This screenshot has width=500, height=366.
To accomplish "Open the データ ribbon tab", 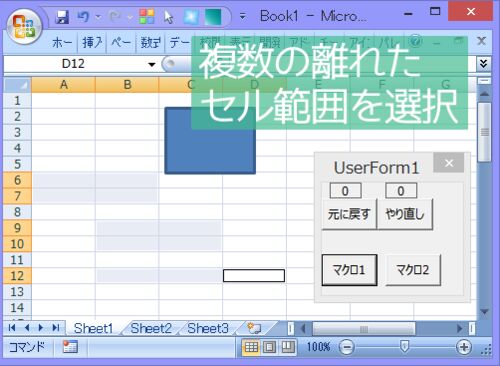I will (179, 43).
